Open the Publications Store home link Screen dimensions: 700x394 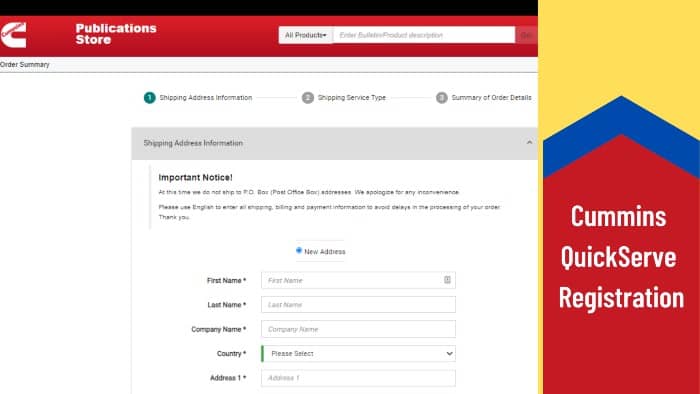[x=116, y=34]
